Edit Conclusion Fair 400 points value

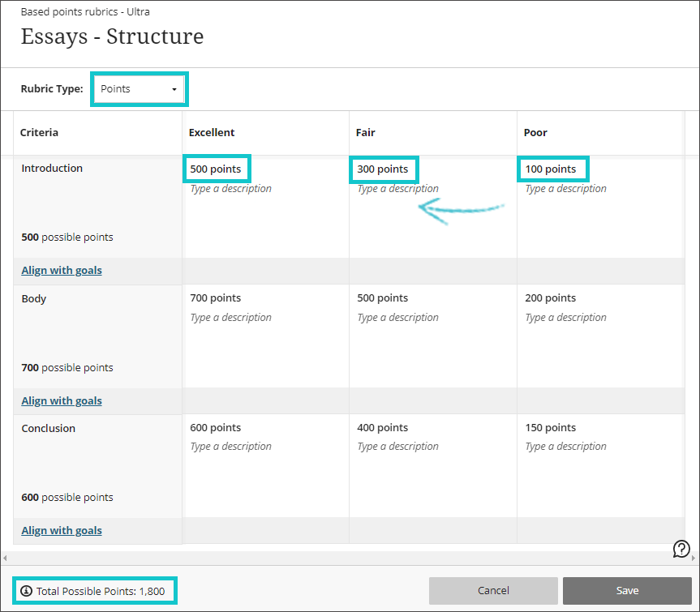coord(383,427)
